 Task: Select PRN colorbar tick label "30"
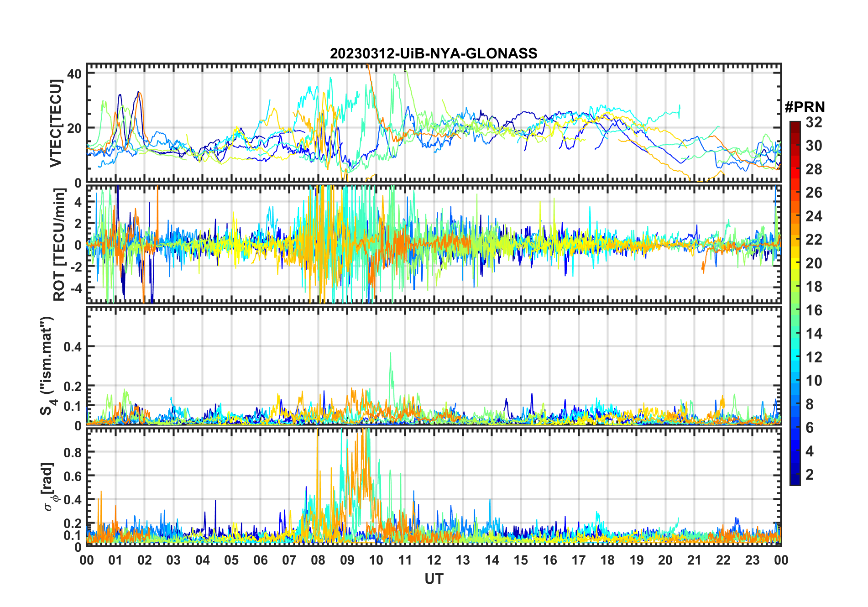point(814,146)
